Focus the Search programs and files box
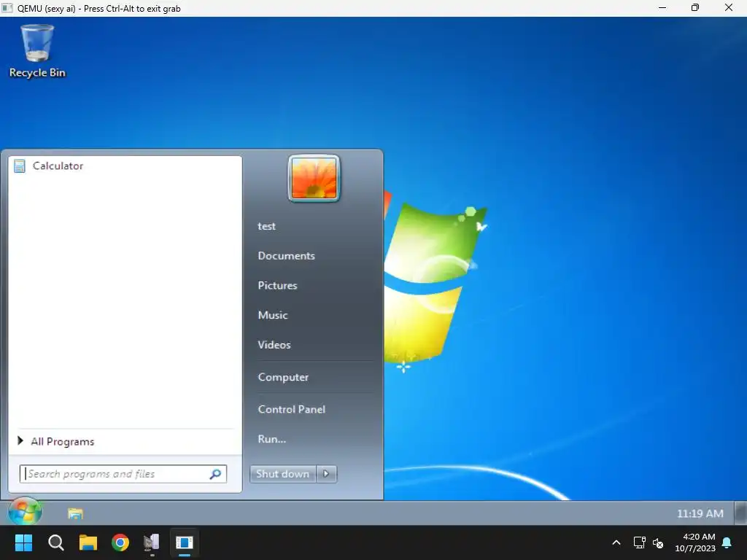 pyautogui.click(x=123, y=474)
